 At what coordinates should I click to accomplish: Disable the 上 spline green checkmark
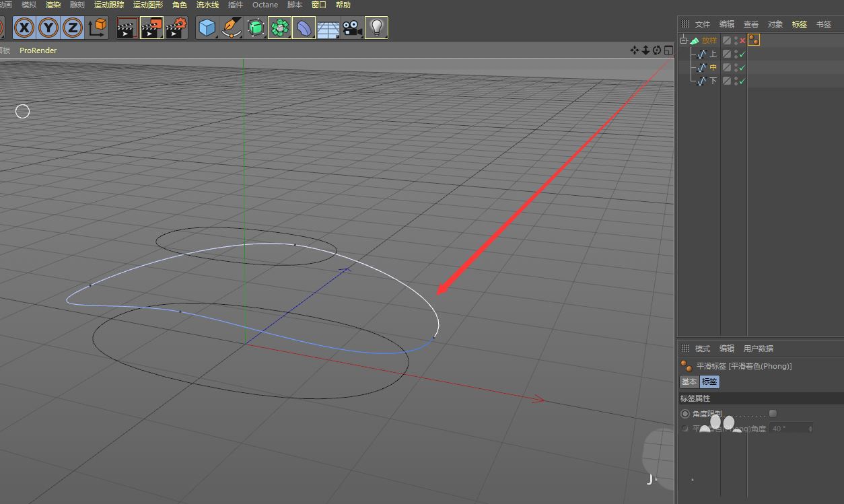pos(742,54)
